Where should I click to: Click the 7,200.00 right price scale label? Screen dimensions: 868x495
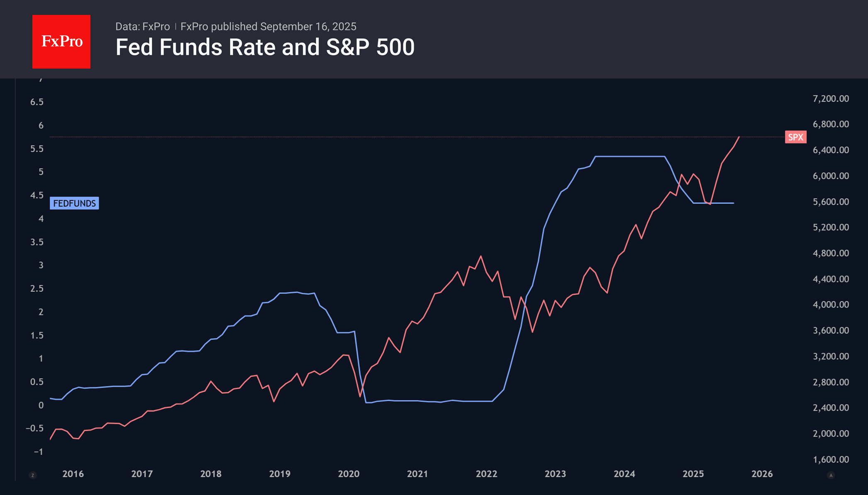pyautogui.click(x=831, y=99)
